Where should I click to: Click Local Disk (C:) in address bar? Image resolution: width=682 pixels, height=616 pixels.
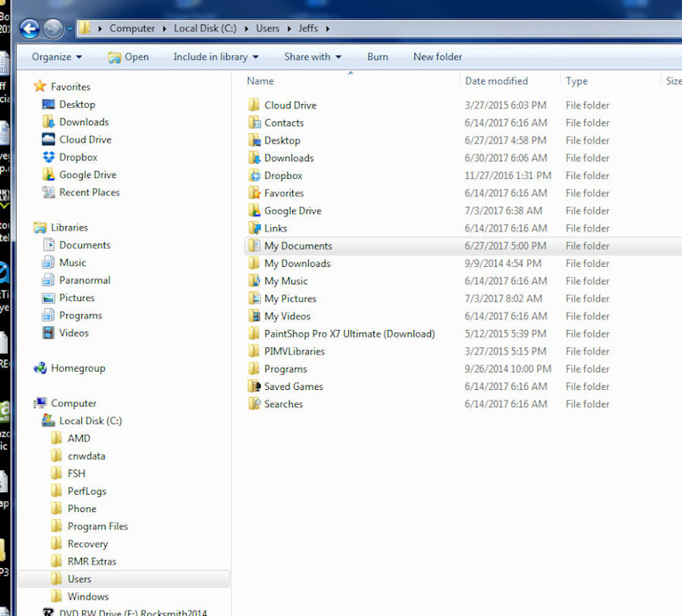pos(204,28)
